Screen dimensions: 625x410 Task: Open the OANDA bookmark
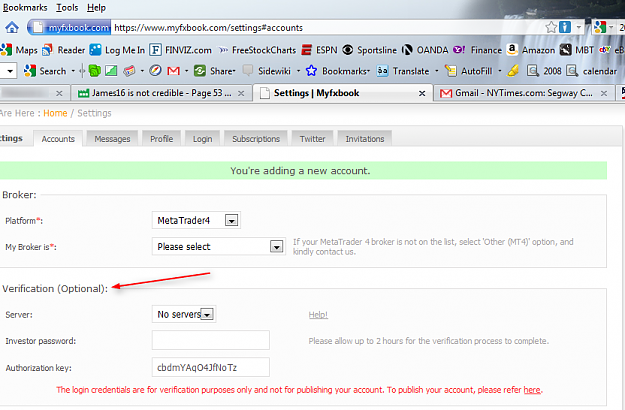(425, 50)
